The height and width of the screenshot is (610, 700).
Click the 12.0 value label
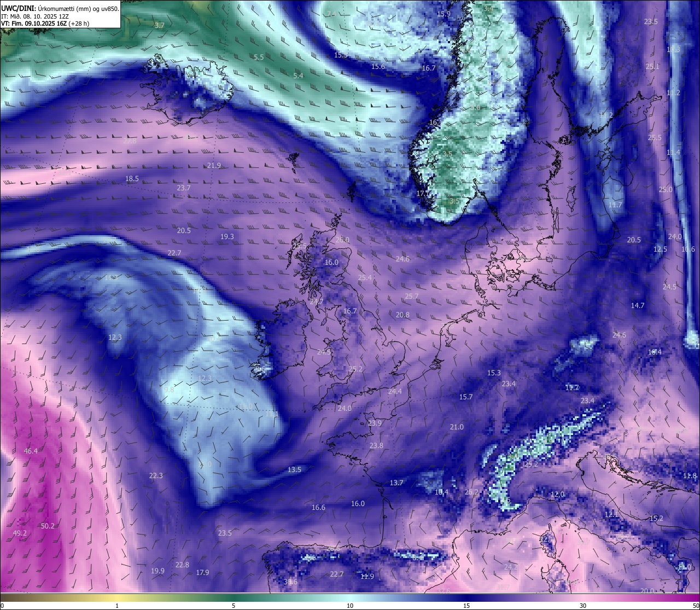click(557, 495)
